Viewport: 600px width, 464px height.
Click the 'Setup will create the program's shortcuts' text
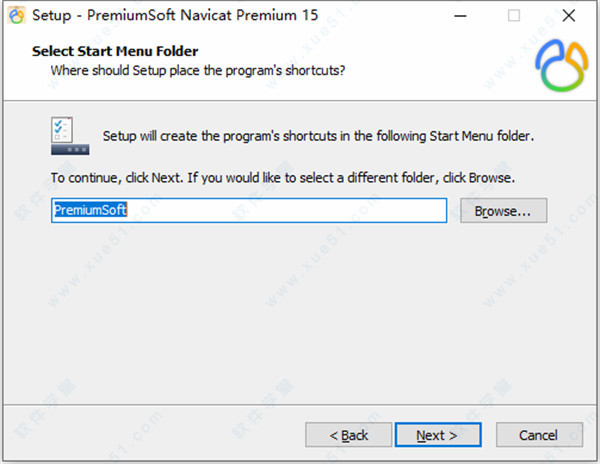point(318,136)
